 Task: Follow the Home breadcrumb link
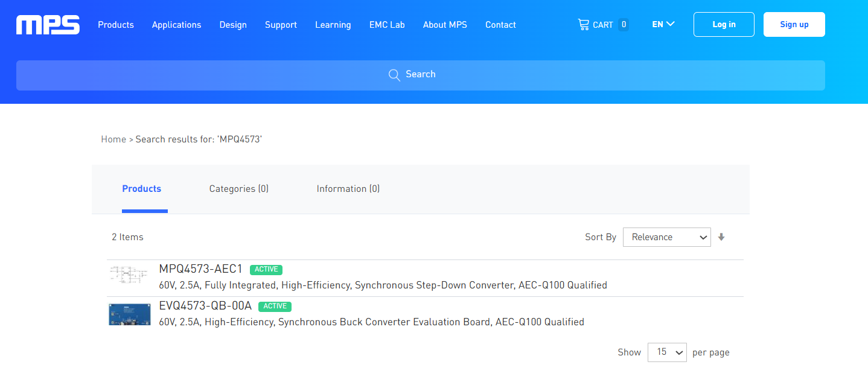coord(113,139)
